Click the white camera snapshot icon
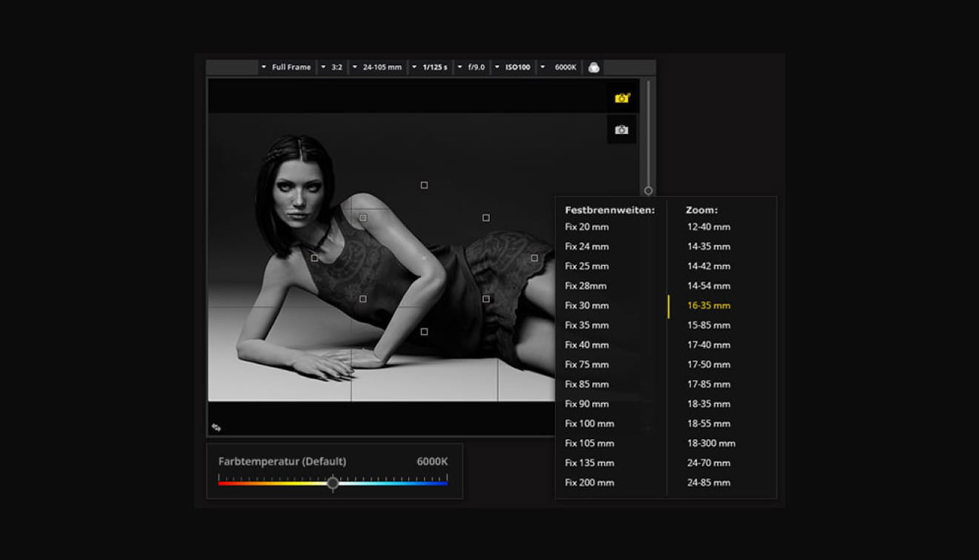The image size is (979, 560). 622,130
